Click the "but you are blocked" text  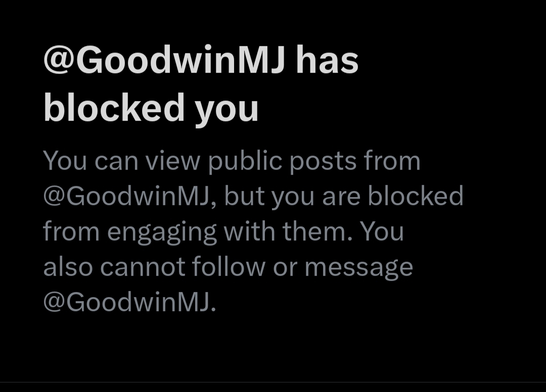(344, 196)
